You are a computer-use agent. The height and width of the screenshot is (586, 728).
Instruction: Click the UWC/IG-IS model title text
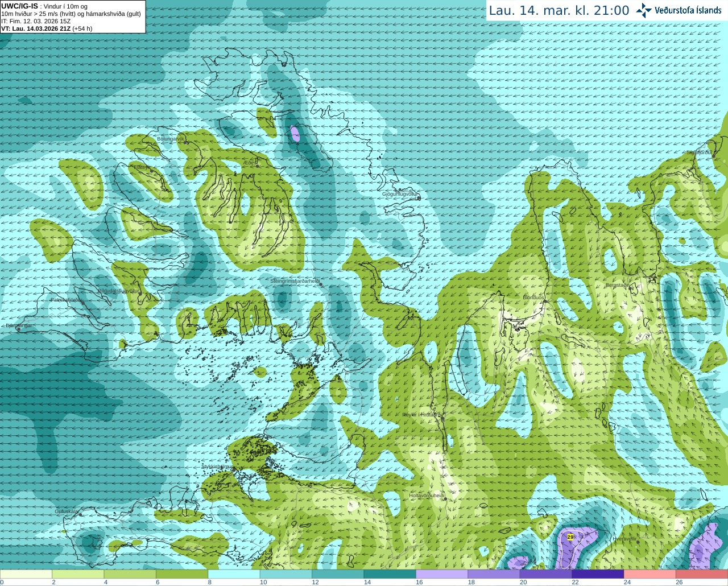pos(19,6)
